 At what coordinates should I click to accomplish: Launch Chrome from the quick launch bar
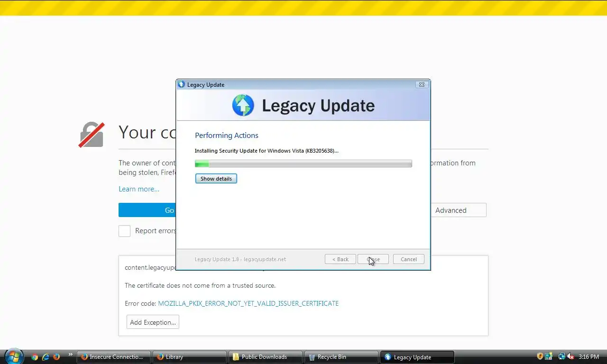[x=34, y=357]
